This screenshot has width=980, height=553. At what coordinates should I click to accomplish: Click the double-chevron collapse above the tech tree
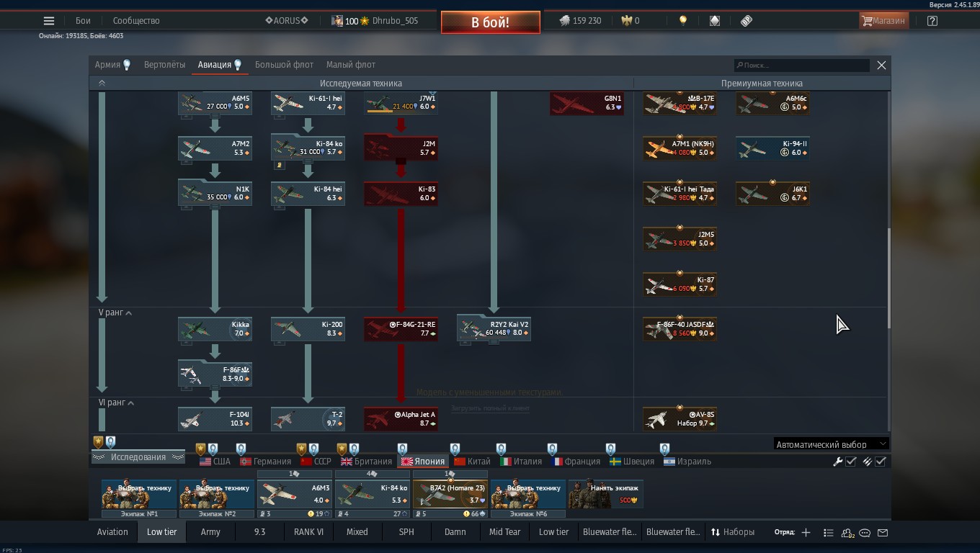[x=102, y=83]
